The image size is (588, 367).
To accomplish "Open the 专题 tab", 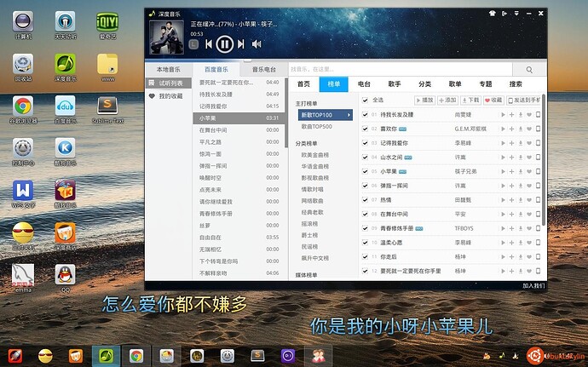I will 485,84.
